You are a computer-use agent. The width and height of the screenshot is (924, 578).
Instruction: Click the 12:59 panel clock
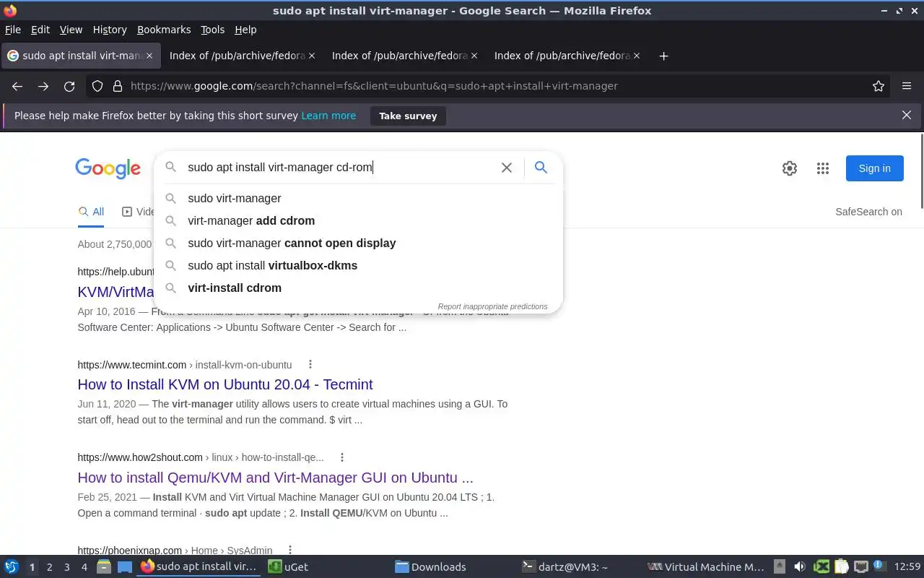coord(907,567)
